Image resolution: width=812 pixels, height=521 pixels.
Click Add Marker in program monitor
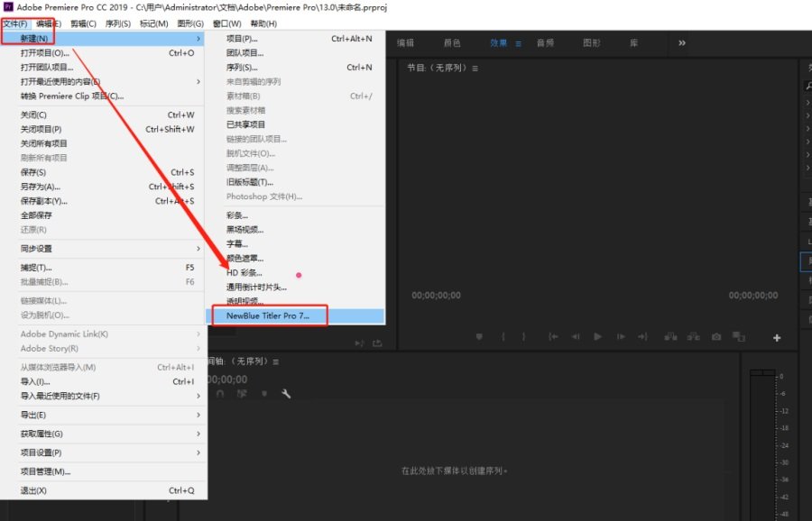point(480,337)
